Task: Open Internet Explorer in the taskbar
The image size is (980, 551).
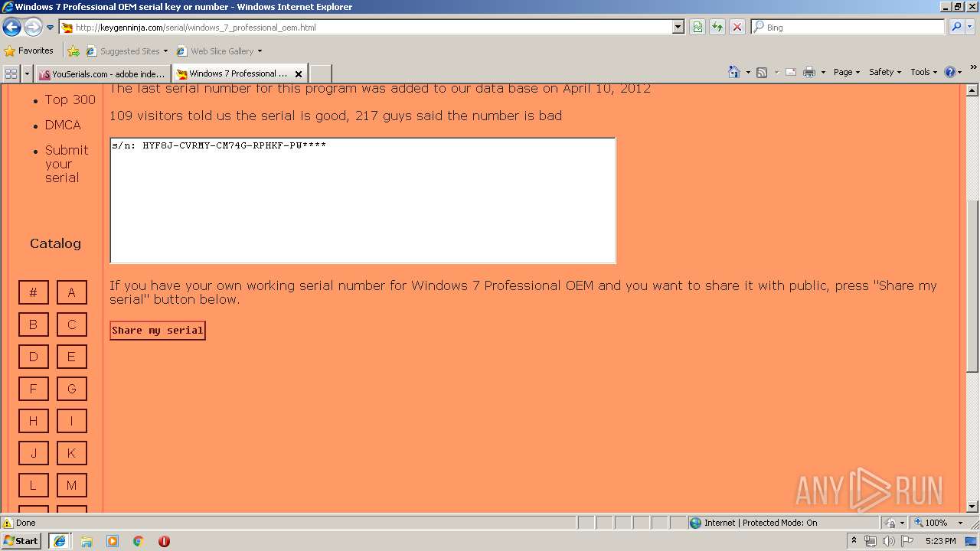Action: (60, 541)
